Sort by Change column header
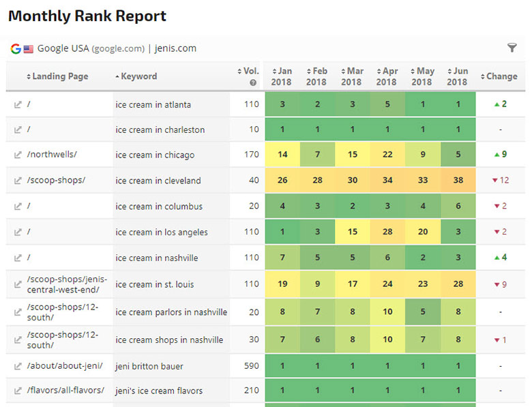The height and width of the screenshot is (407, 532). tap(499, 76)
